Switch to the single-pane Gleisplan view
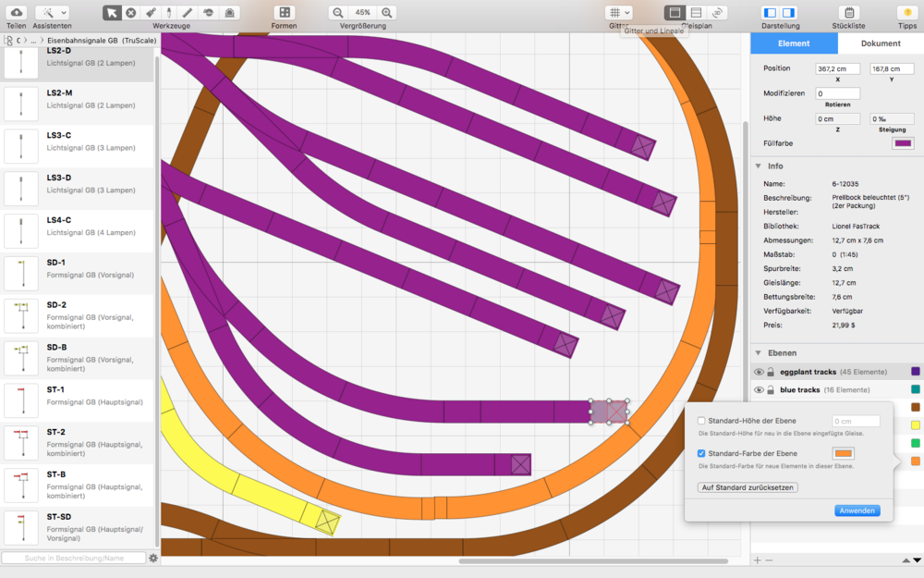 tap(675, 12)
